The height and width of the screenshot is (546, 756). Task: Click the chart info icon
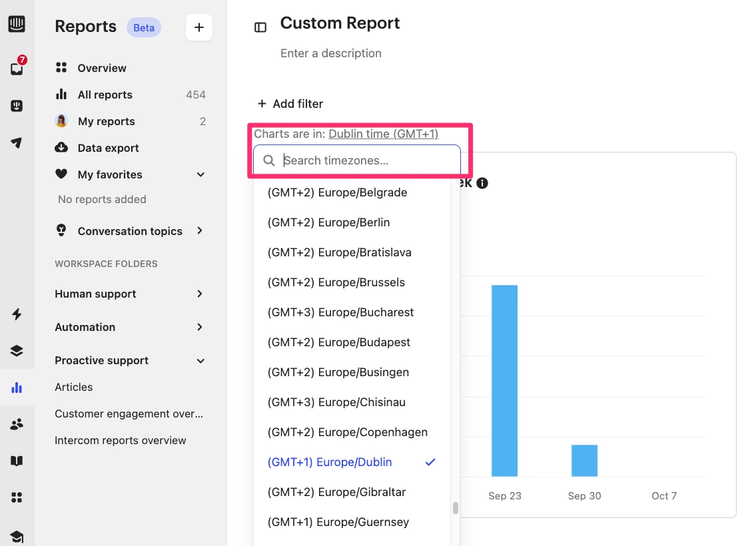(482, 183)
